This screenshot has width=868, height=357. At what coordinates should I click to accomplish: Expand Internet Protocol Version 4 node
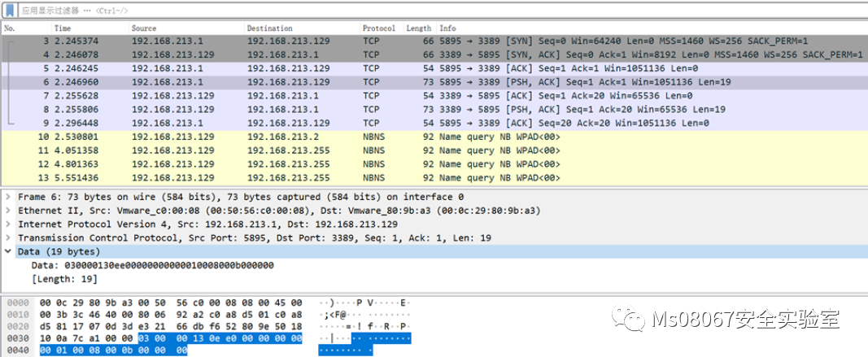click(x=7, y=224)
